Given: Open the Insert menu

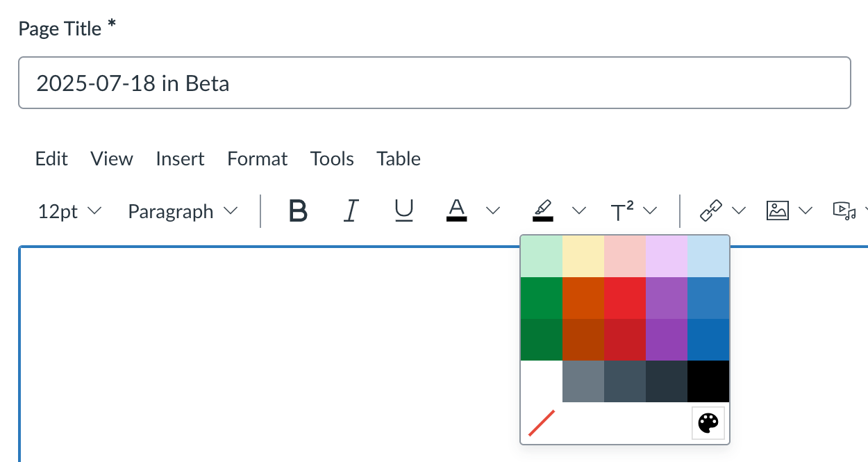Looking at the screenshot, I should [x=180, y=158].
